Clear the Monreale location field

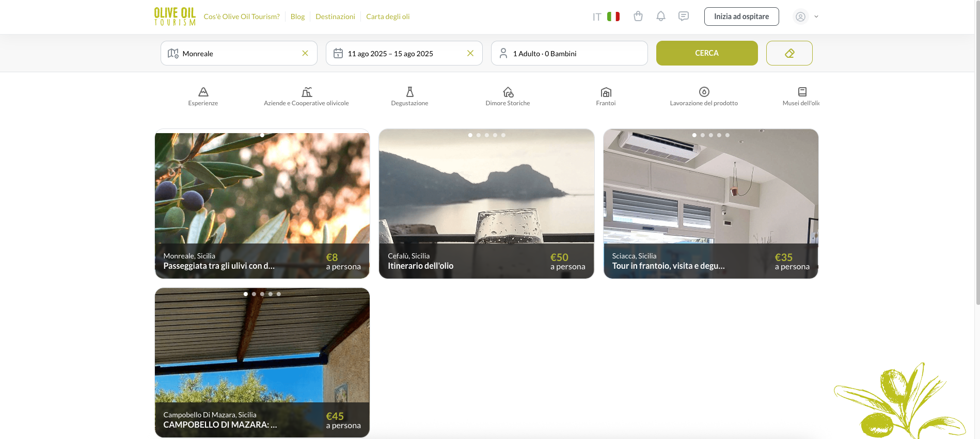tap(305, 53)
